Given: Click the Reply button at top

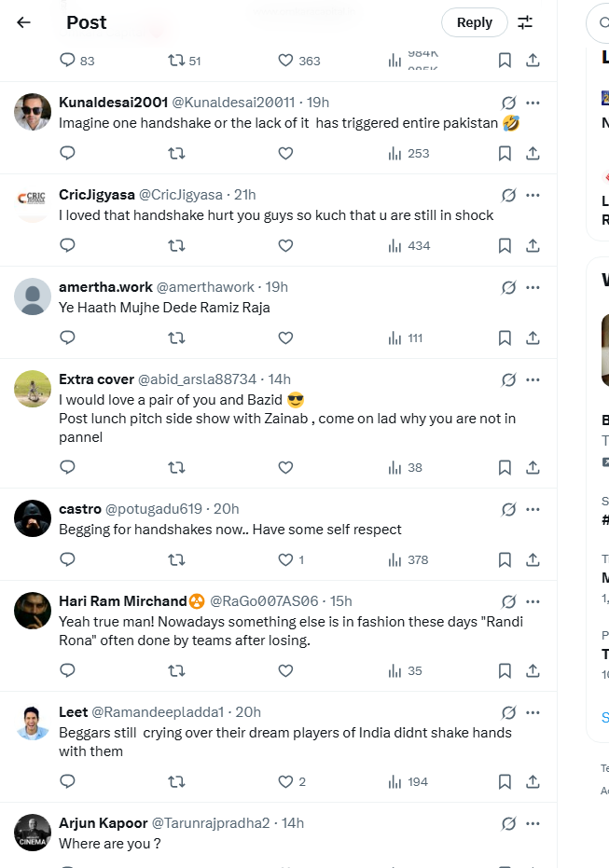Looking at the screenshot, I should (x=474, y=22).
